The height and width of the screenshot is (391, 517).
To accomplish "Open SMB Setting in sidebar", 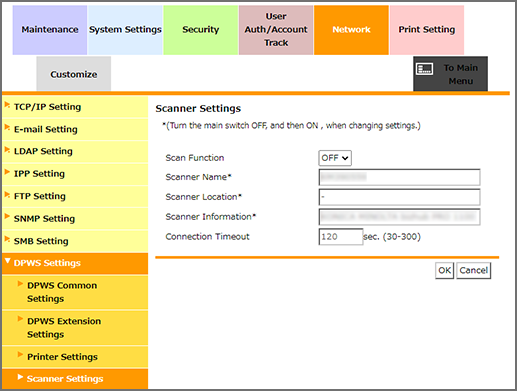I will 75,241.
